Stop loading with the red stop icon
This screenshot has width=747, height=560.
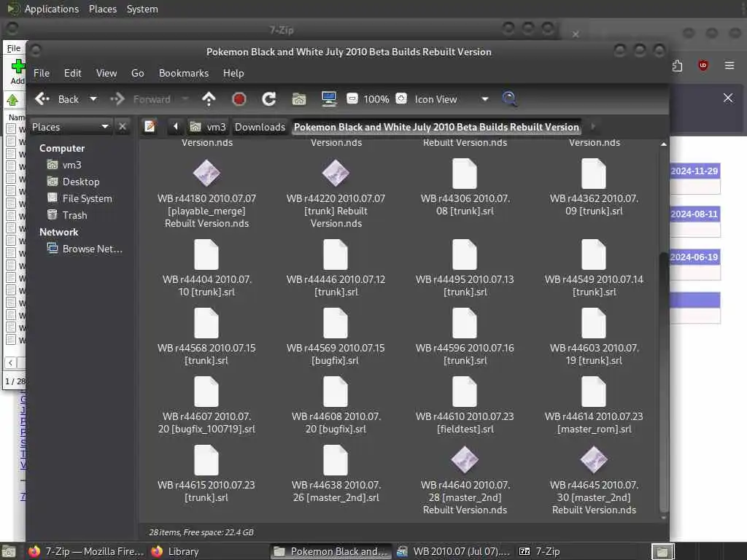click(x=239, y=99)
